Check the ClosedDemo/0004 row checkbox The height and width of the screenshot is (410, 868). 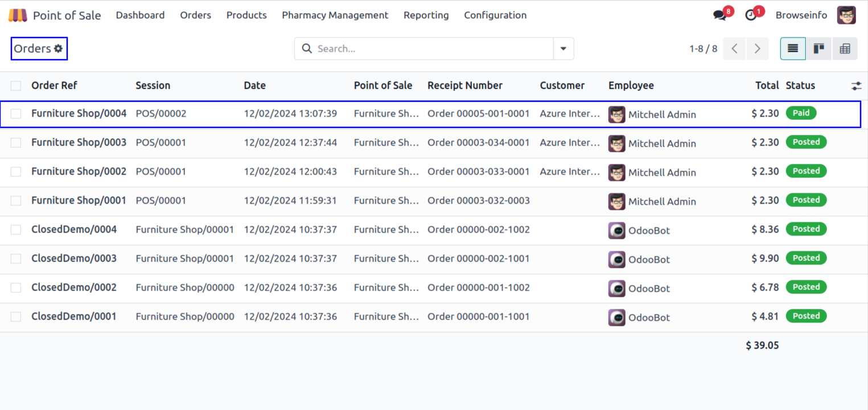pyautogui.click(x=16, y=230)
